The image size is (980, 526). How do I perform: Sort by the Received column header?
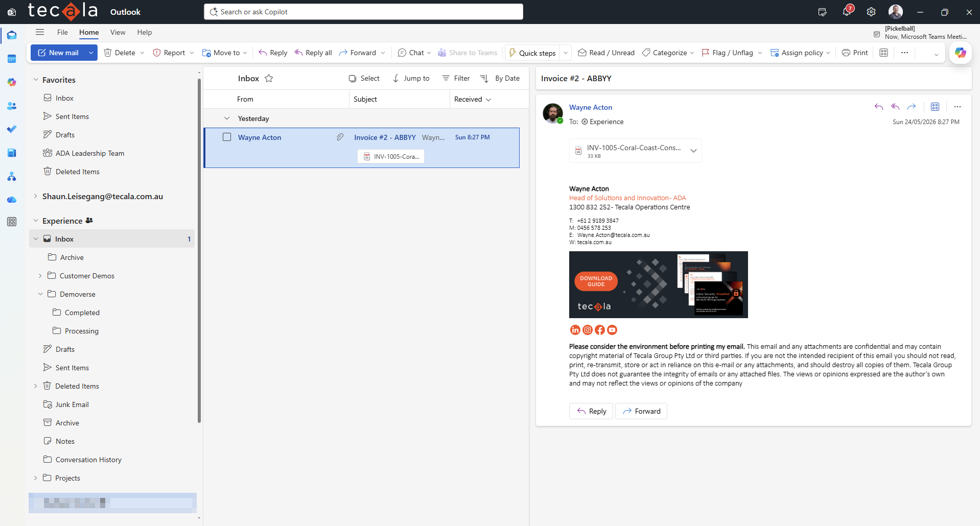[x=473, y=99]
